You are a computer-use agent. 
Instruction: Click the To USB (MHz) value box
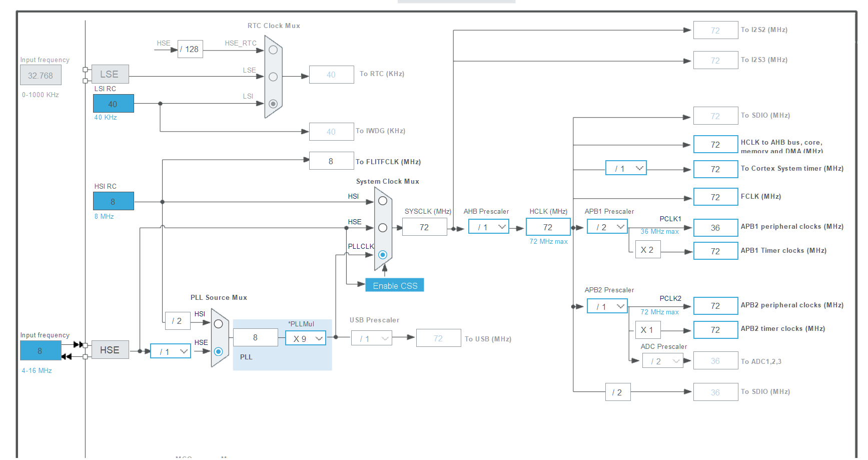[439, 338]
